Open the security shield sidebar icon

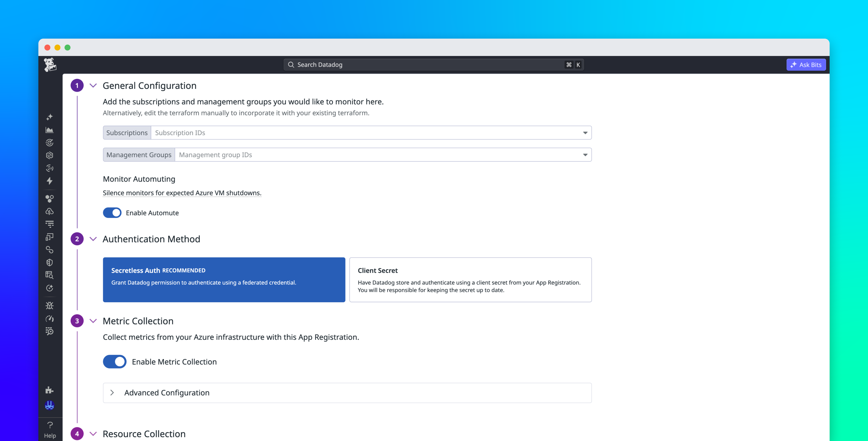[50, 263]
